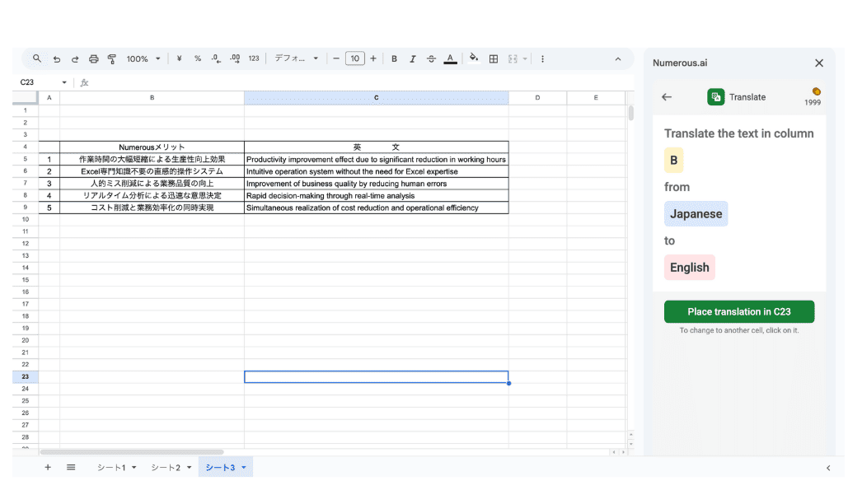Open the all sheets list icon
Screen dimensions: 862x504
pos(71,467)
